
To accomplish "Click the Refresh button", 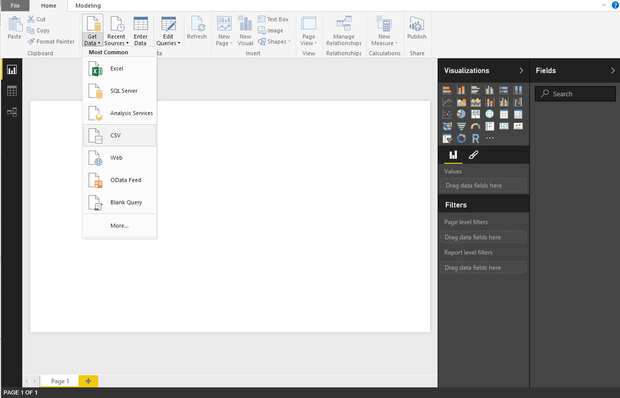I will 197,28.
